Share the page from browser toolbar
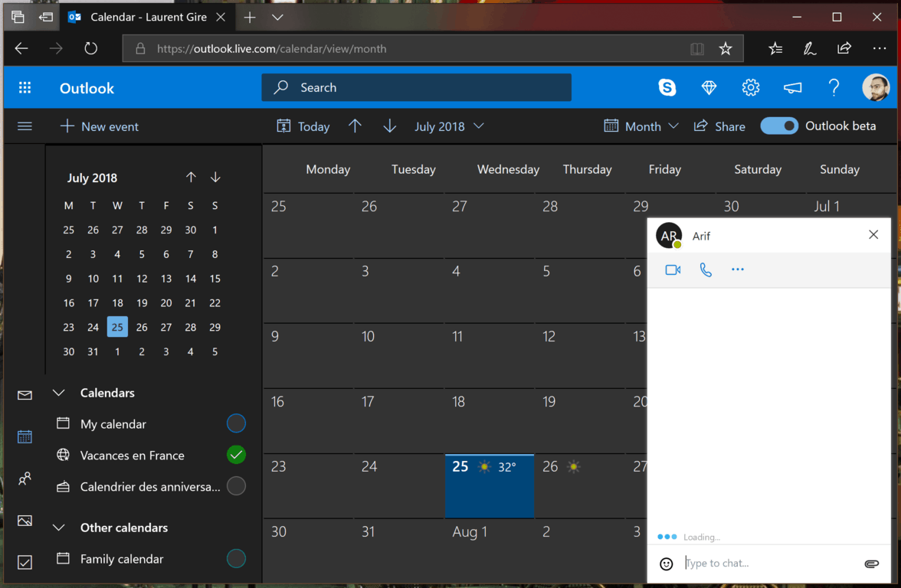The height and width of the screenshot is (588, 901). [x=844, y=49]
